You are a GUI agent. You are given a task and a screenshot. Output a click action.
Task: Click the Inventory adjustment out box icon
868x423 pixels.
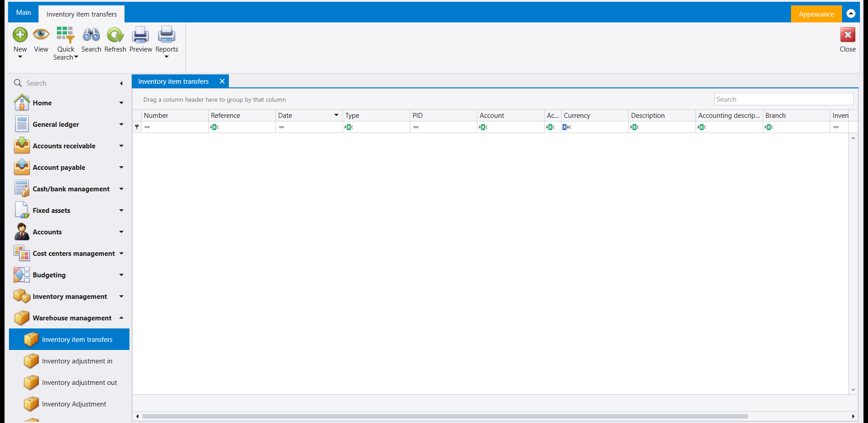click(31, 382)
